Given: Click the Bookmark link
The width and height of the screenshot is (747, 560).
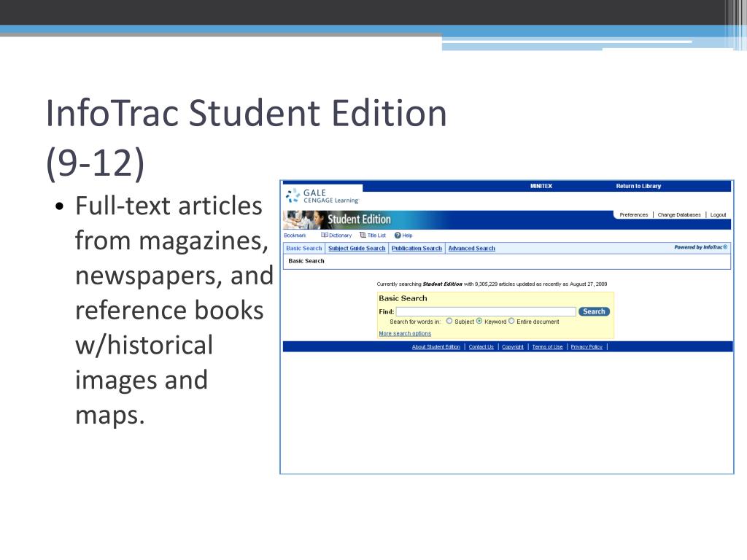Looking at the screenshot, I should [295, 236].
